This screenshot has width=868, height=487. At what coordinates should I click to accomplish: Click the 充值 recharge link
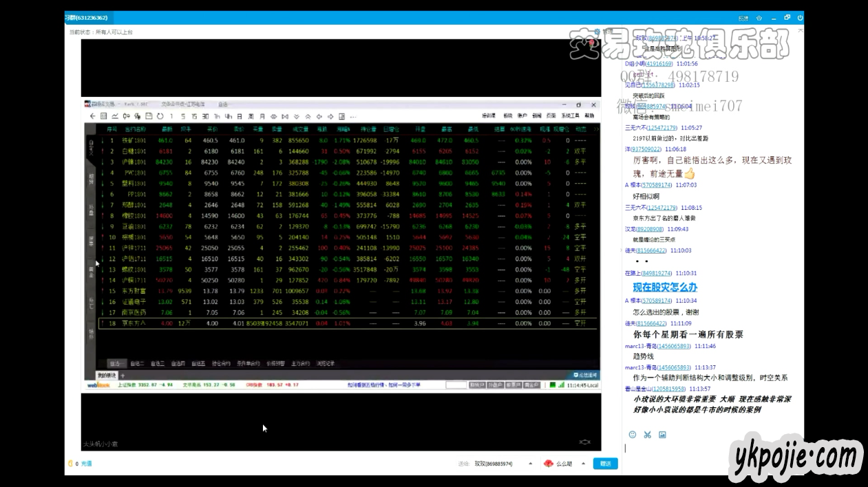[86, 464]
